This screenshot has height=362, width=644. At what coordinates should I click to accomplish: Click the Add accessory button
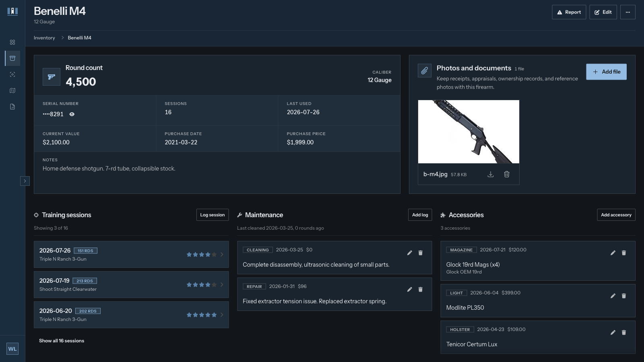click(x=616, y=215)
